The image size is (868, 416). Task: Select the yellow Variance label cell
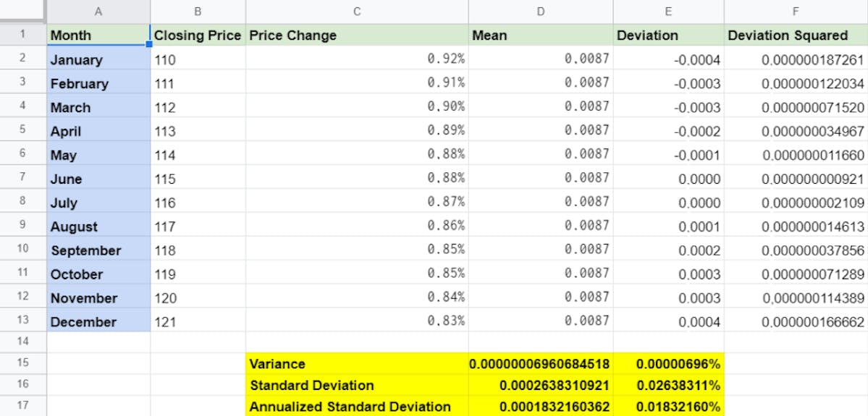357,363
